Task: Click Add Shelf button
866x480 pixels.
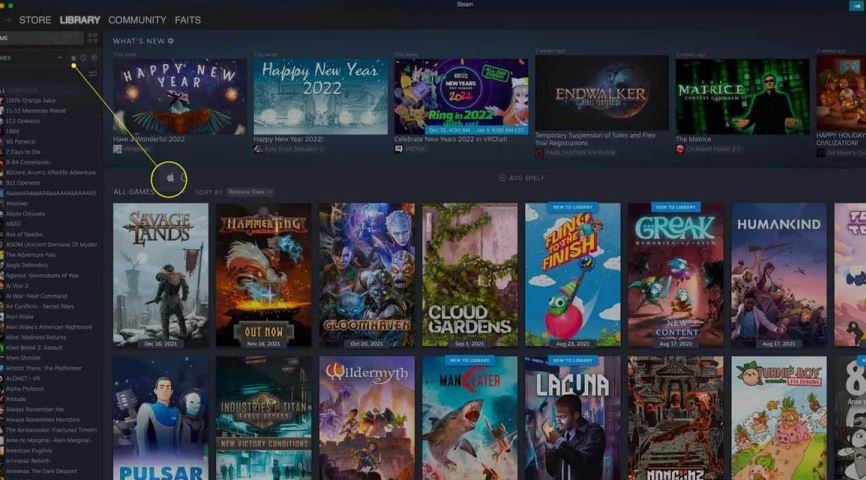Action: (521, 178)
